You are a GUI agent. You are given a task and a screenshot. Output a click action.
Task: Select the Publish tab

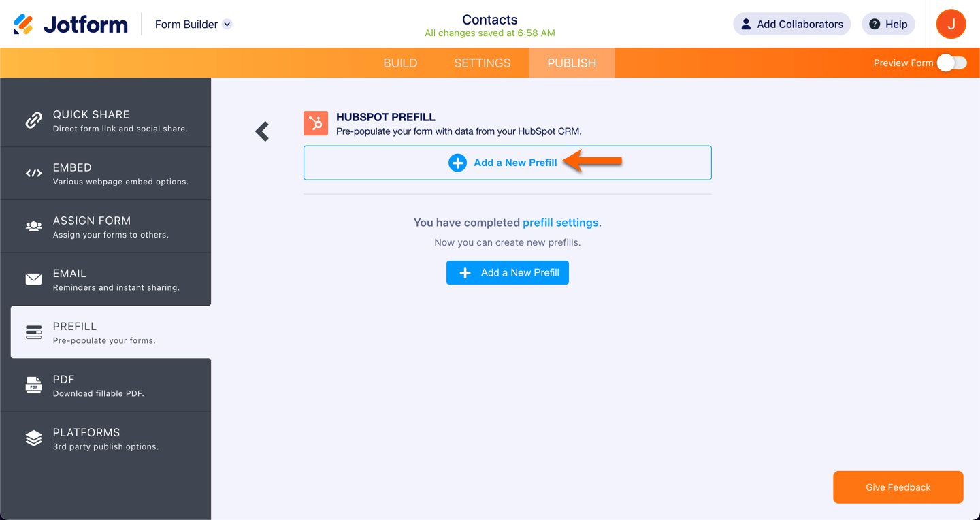pyautogui.click(x=572, y=63)
